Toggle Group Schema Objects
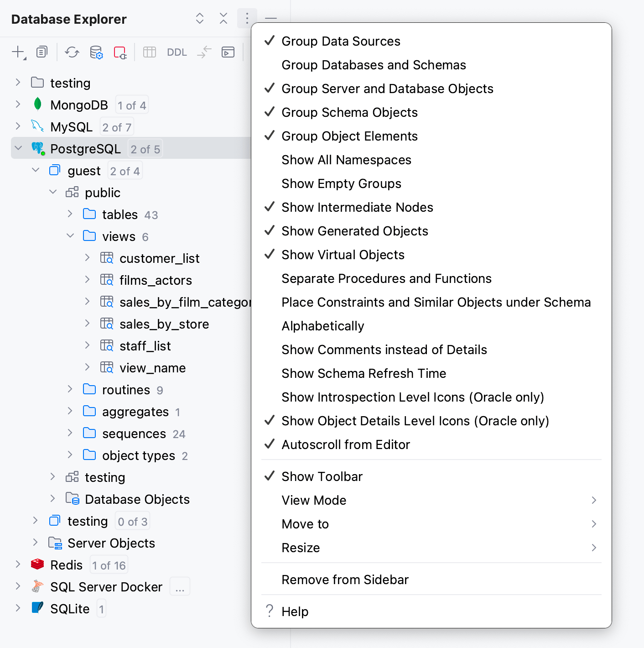Screen dimensions: 644x648 pyautogui.click(x=431, y=112)
